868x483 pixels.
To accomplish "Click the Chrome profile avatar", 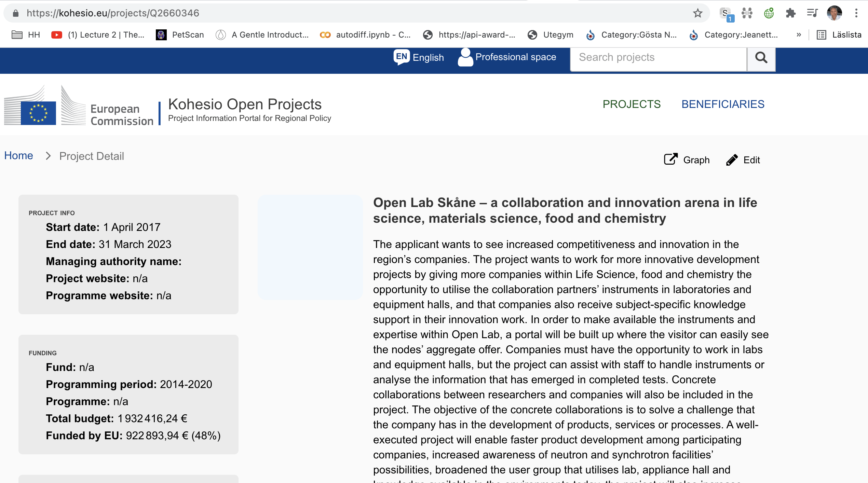I will (834, 13).
